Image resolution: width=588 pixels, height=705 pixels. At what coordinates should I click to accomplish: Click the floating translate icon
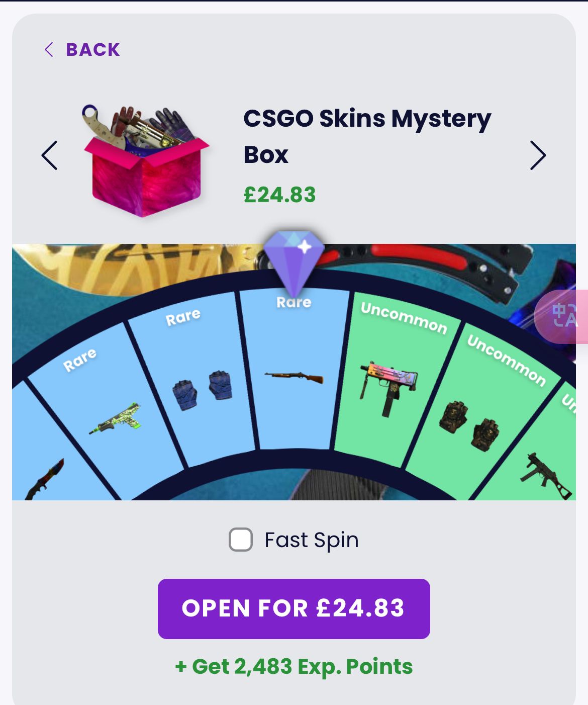coord(562,317)
